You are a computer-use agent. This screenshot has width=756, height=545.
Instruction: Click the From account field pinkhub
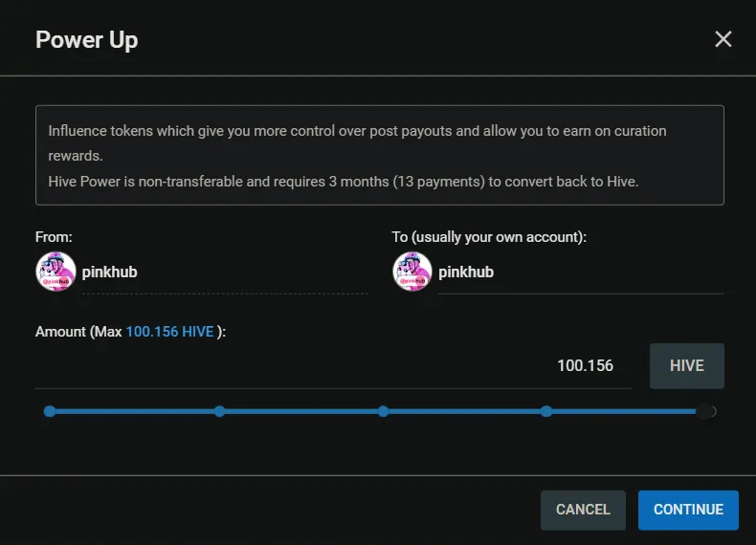click(x=225, y=272)
